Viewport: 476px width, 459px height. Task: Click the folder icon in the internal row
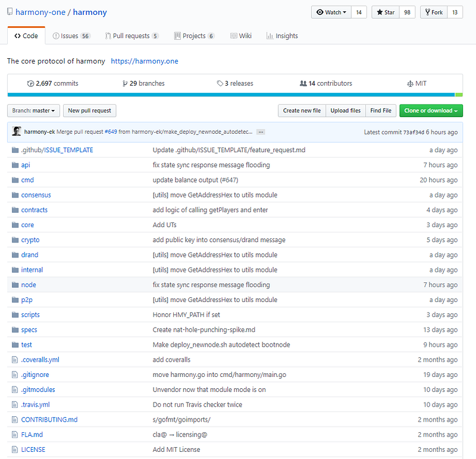[15, 270]
